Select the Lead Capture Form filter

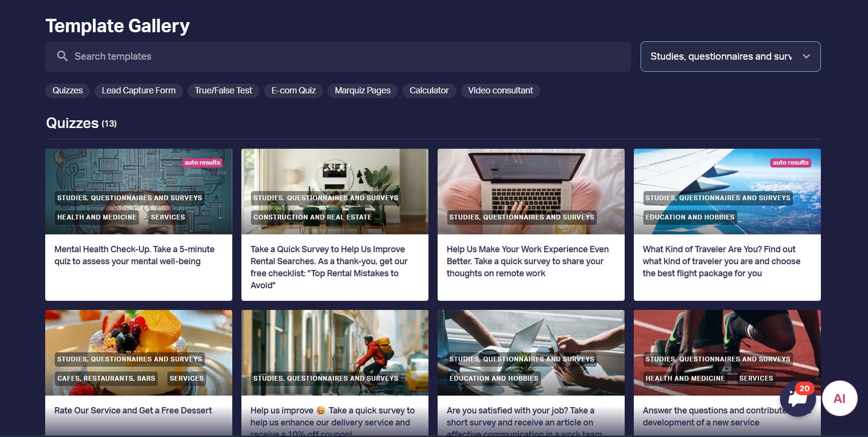tap(138, 90)
